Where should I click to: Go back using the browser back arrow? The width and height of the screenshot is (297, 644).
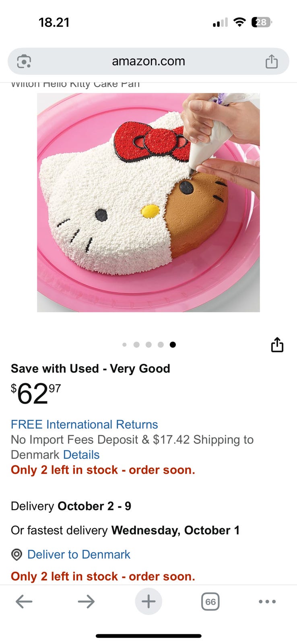[x=24, y=602]
